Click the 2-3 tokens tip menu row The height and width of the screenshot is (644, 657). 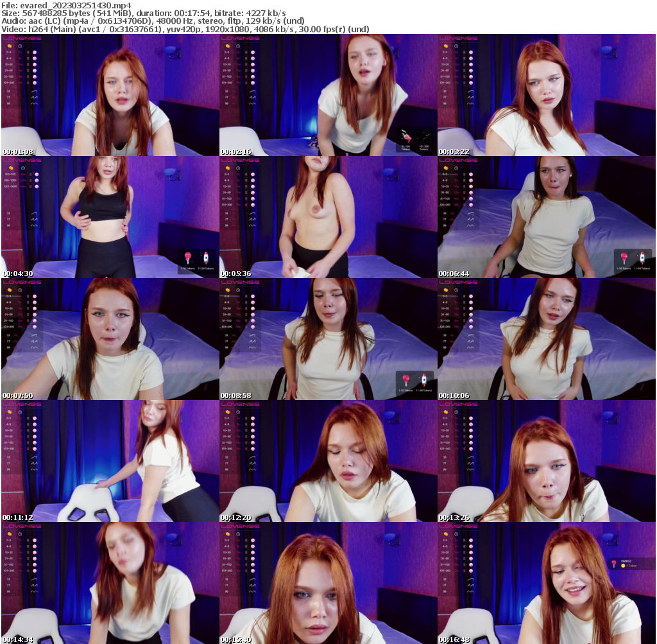click(x=9, y=52)
